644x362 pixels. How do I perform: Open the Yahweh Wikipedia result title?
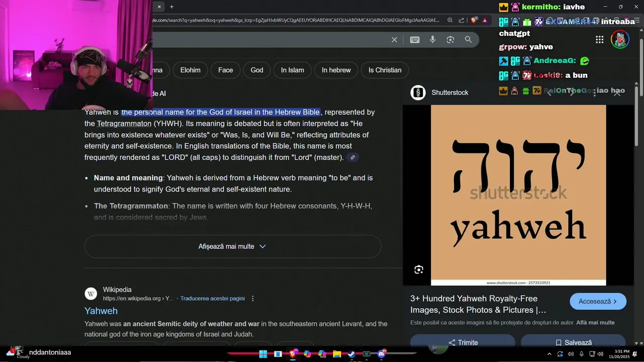tap(101, 311)
